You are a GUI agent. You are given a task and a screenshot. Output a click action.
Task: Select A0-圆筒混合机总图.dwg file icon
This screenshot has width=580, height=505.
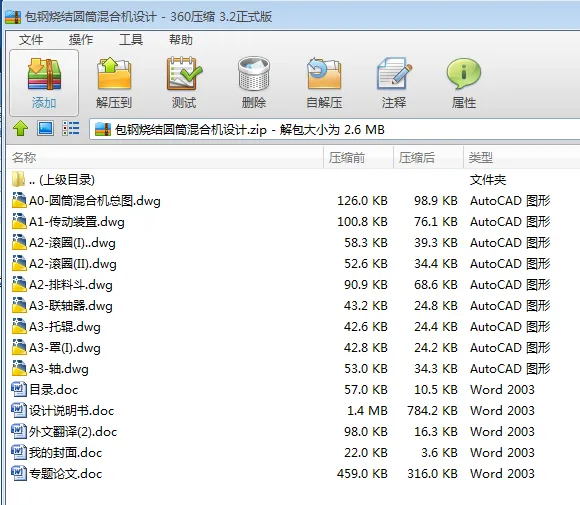coord(19,201)
